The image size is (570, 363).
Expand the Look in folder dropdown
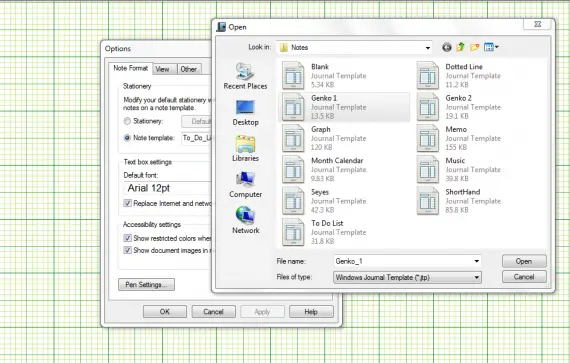428,48
